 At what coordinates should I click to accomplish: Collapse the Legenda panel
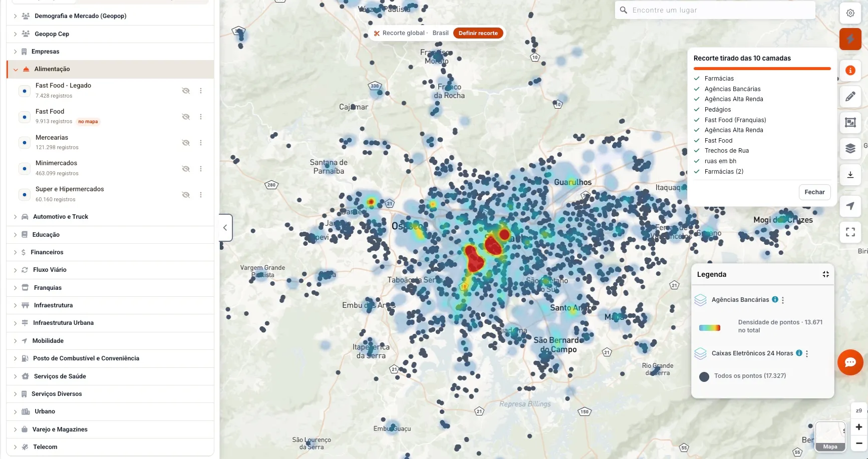pos(826,274)
